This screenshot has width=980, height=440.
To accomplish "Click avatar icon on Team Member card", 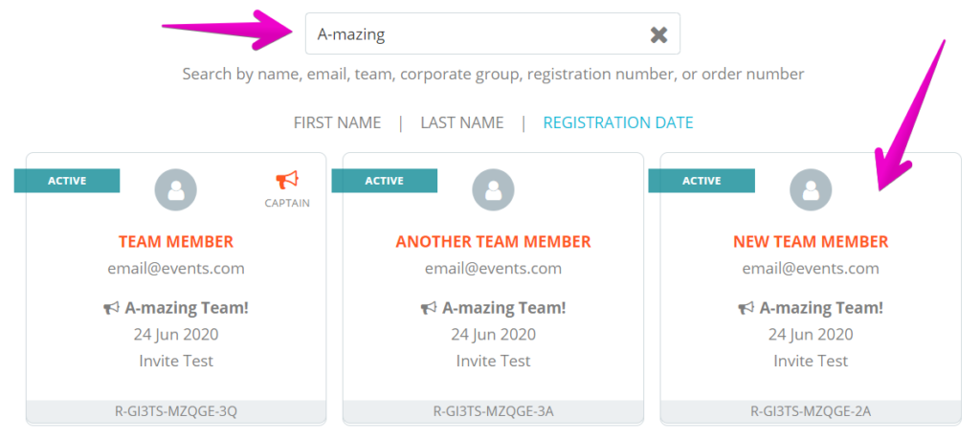I will [x=176, y=189].
